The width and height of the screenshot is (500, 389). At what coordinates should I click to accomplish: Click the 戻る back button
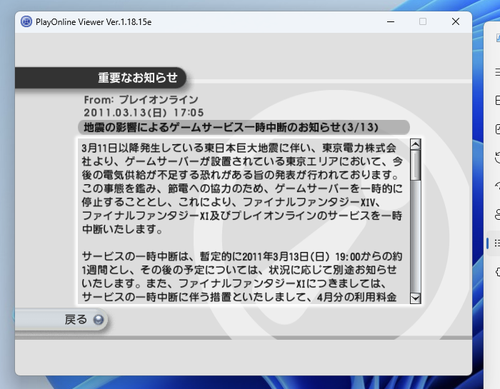point(61,319)
